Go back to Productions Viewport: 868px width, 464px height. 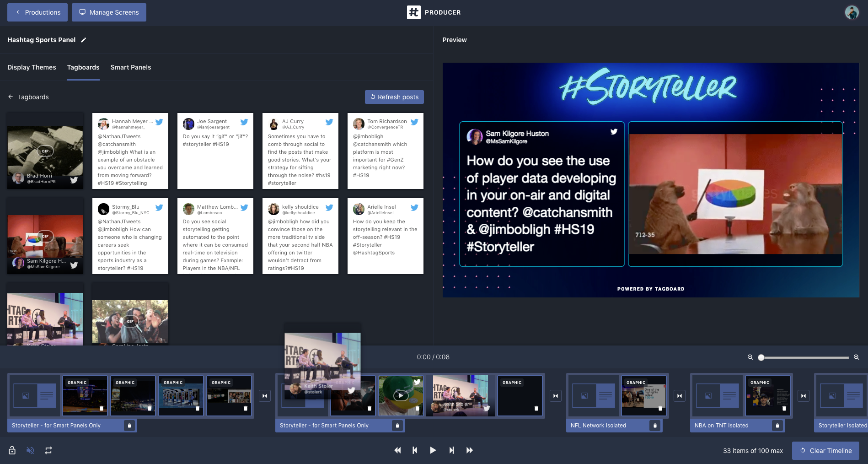[x=38, y=12]
